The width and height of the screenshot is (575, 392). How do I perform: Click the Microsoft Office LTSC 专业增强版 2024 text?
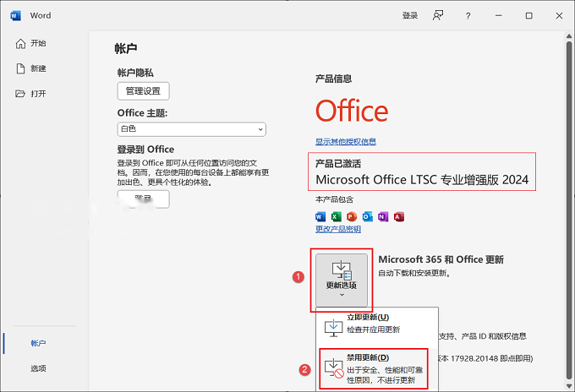click(422, 180)
